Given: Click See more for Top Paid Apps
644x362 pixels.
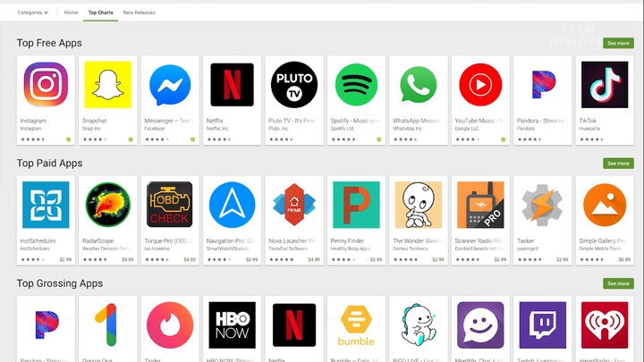Looking at the screenshot, I should click(x=618, y=164).
